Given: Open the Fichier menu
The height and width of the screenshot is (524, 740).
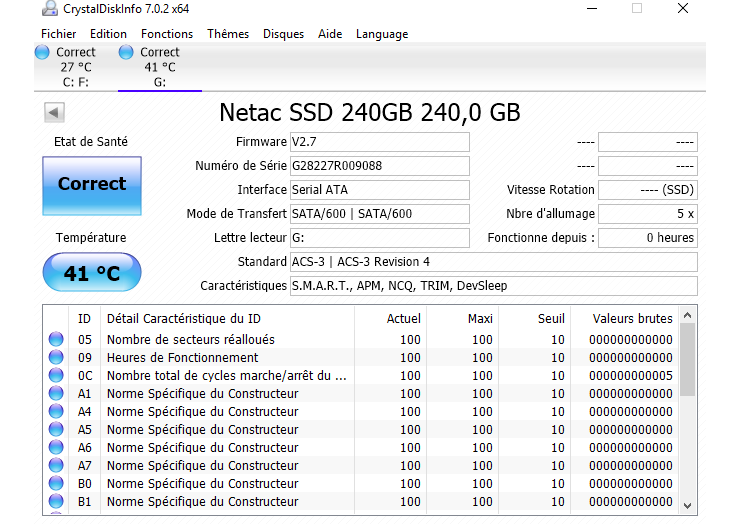Looking at the screenshot, I should pyautogui.click(x=59, y=34).
